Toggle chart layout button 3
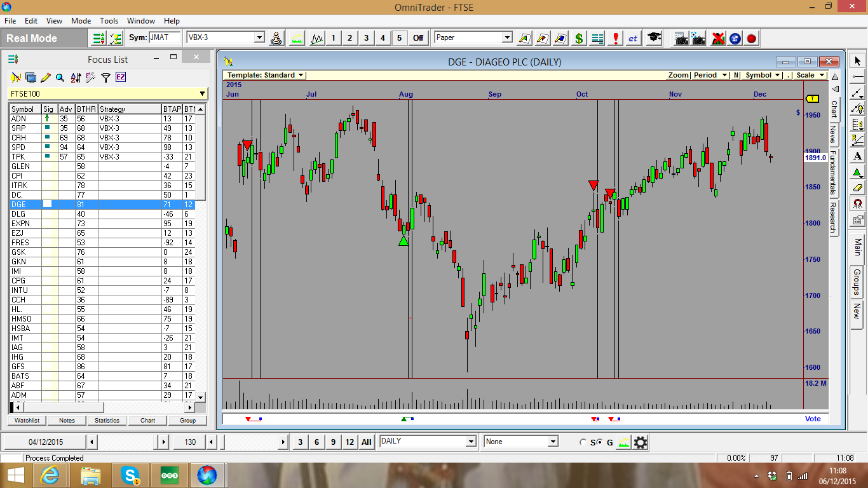The width and height of the screenshot is (868, 488). (366, 38)
